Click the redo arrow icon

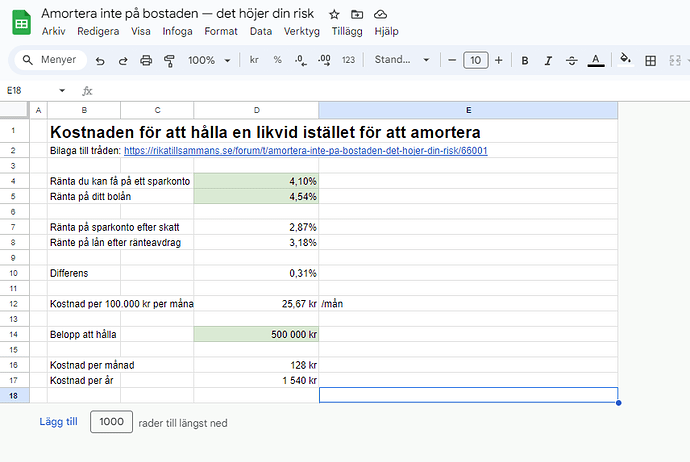123,61
